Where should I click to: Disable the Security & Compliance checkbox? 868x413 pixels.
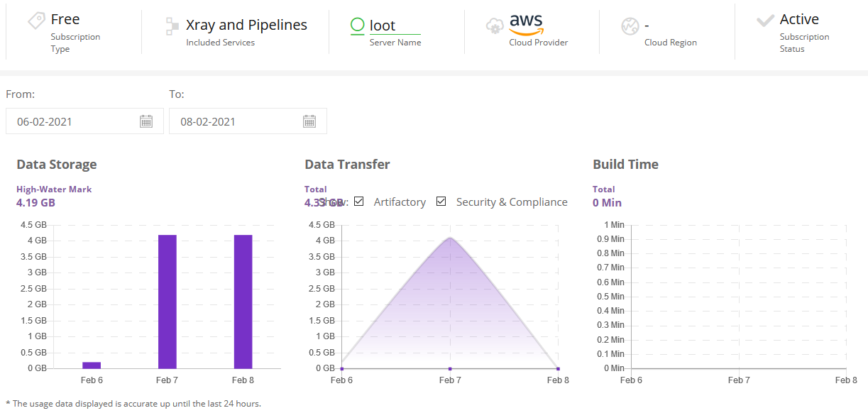pos(441,202)
